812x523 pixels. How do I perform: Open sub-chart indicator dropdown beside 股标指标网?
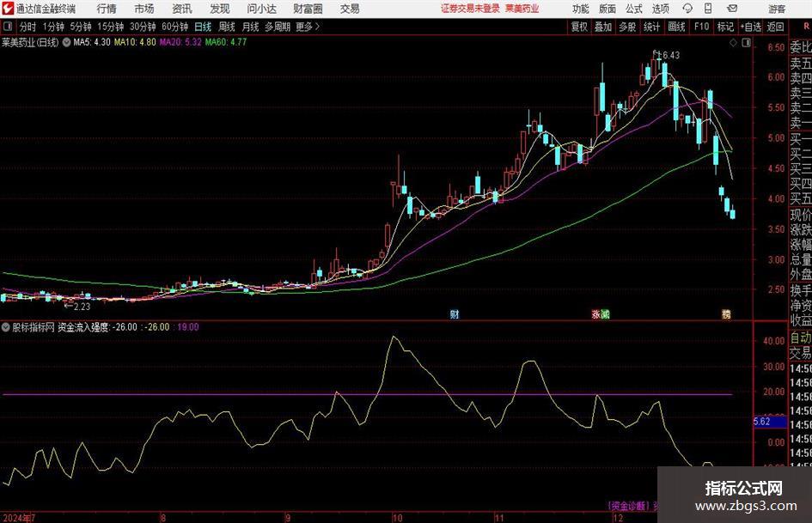coord(6,327)
